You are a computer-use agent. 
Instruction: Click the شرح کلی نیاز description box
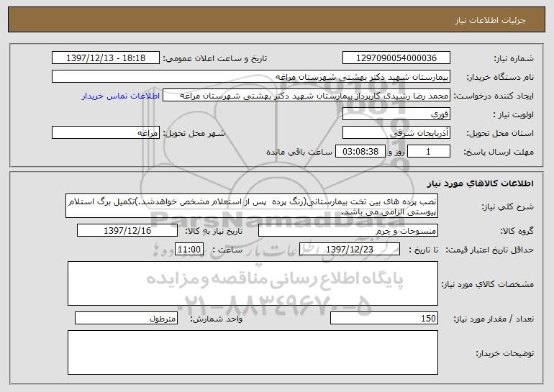click(x=252, y=206)
